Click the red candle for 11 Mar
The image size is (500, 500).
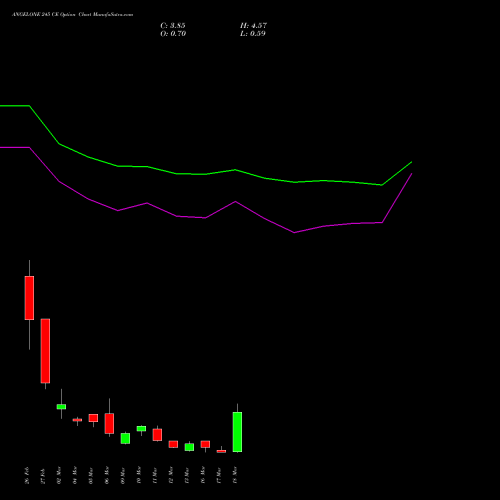click(157, 435)
